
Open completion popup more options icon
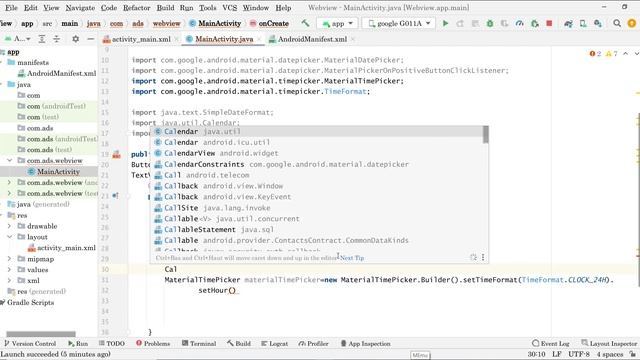pyautogui.click(x=483, y=257)
